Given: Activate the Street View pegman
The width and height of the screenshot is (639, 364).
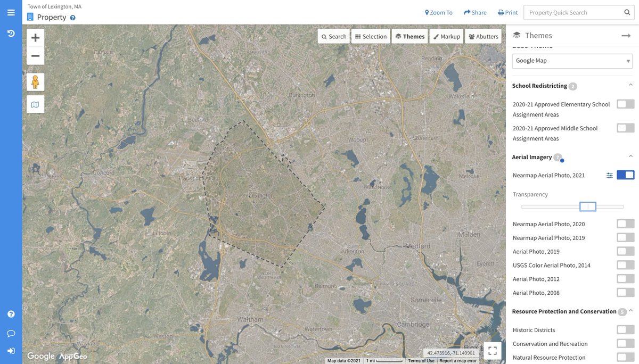Looking at the screenshot, I should coord(35,82).
